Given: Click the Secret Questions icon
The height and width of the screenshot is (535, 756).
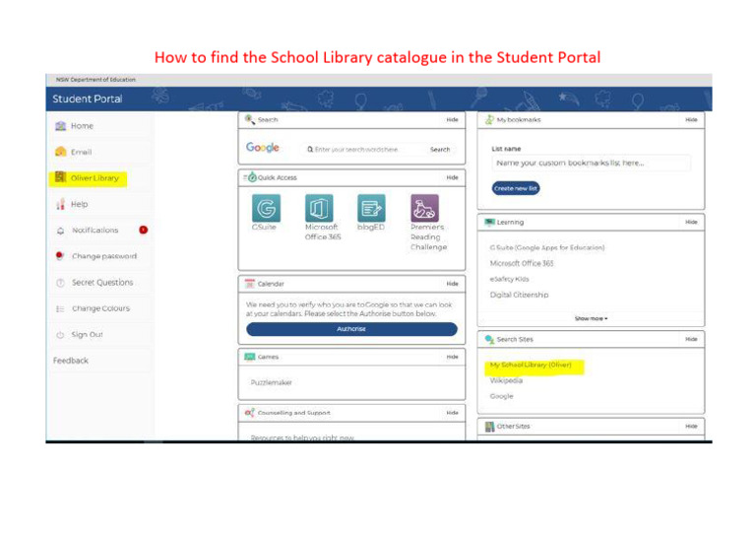Looking at the screenshot, I should tap(60, 283).
